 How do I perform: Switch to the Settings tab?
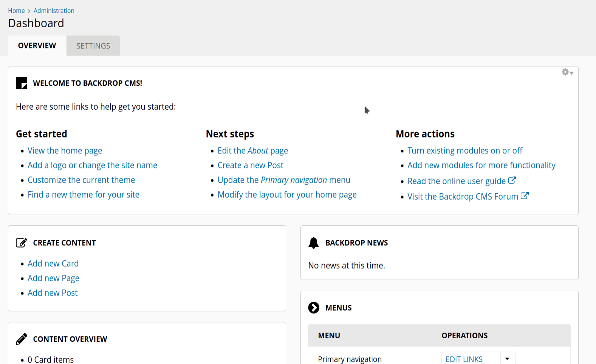[x=93, y=46]
